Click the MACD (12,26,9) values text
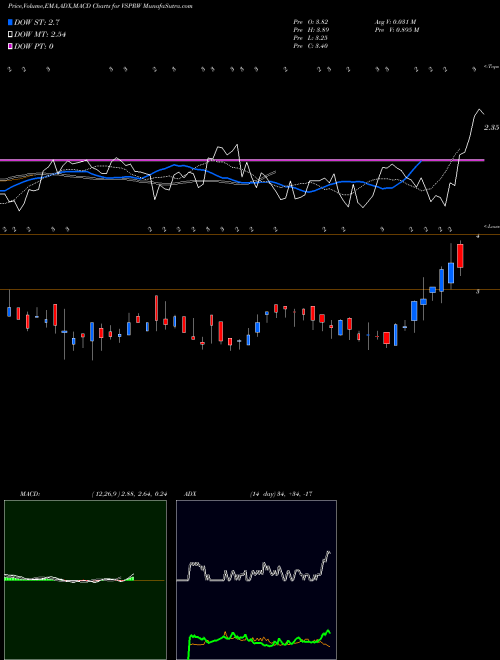This screenshot has height=660, width=500. (129, 494)
